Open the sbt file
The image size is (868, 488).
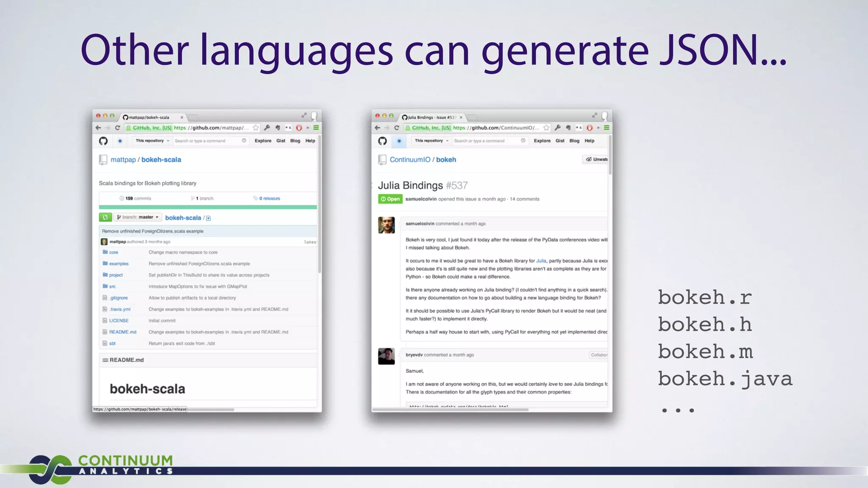112,344
